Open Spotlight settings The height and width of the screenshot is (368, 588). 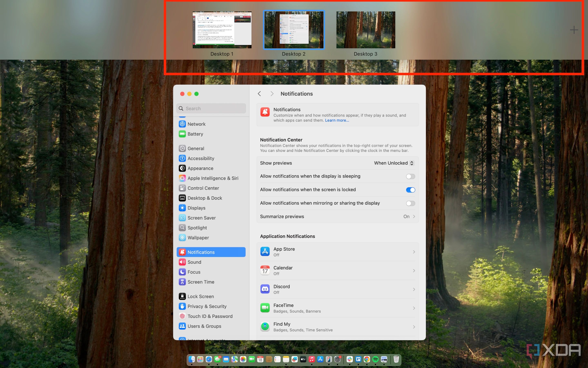[x=211, y=228]
